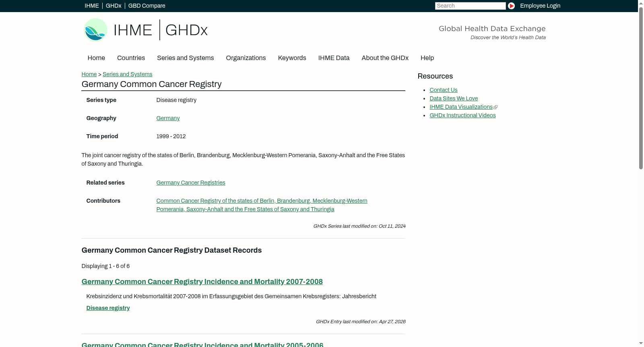Open Contact Us in Resources

444,90
